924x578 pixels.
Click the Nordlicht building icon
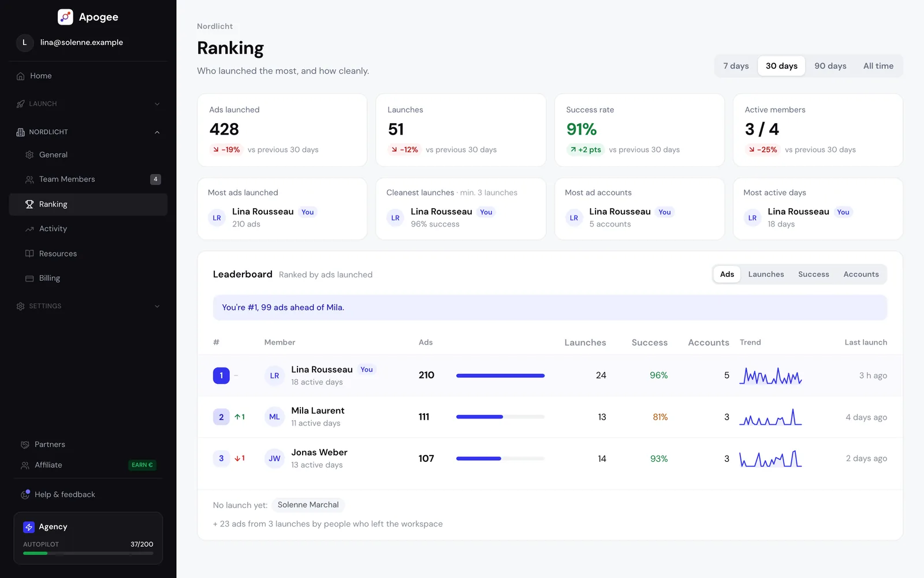tap(21, 132)
